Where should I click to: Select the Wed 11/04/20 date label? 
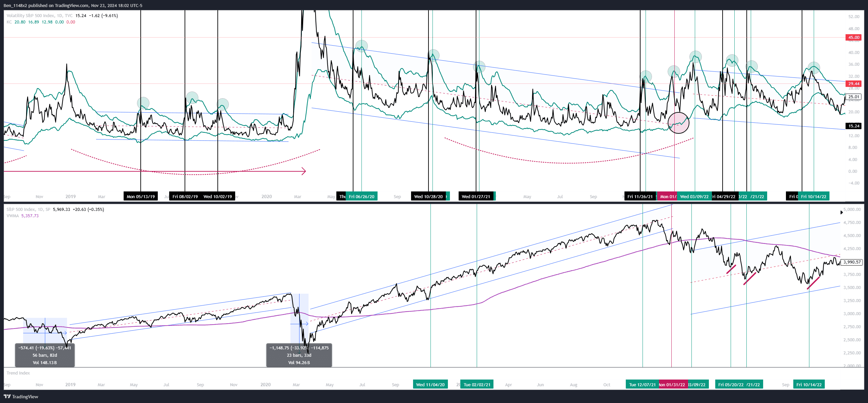coord(430,385)
